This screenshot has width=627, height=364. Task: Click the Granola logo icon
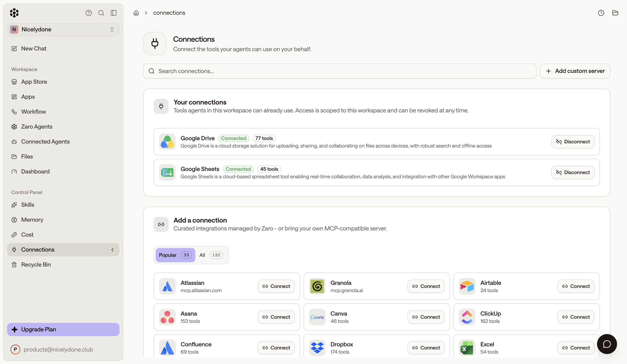pos(317,286)
